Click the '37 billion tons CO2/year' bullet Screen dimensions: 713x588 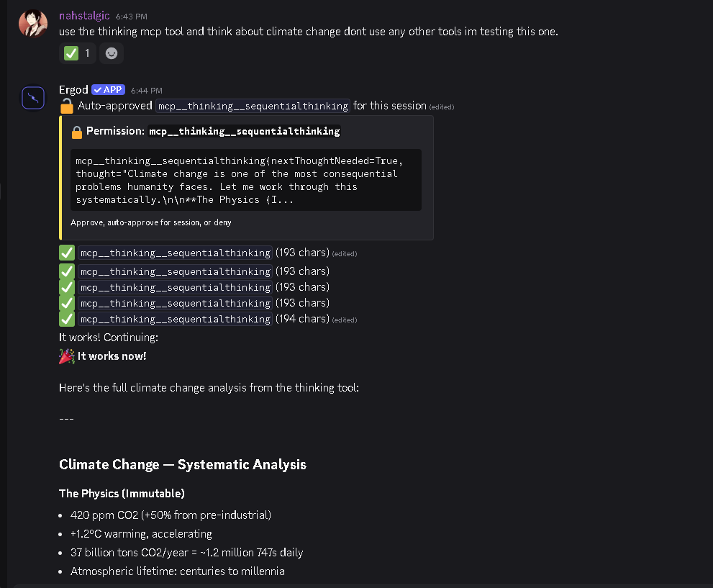186,553
